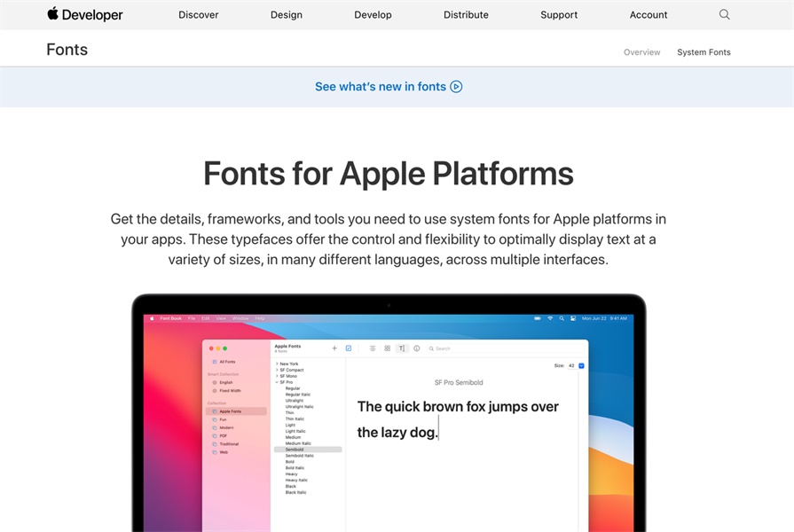This screenshot has width=794, height=532.
Task: Go to the Account page
Action: [x=649, y=15]
